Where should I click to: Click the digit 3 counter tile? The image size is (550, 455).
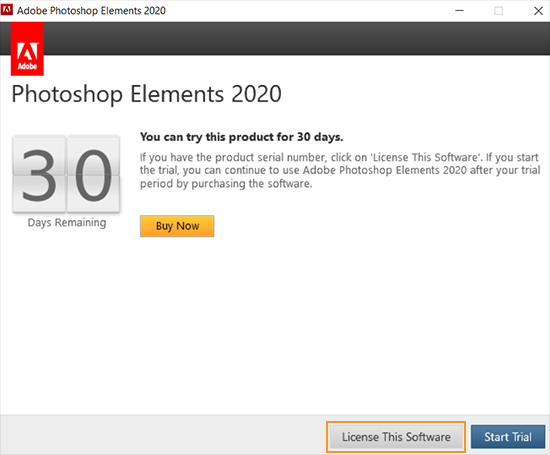[39, 174]
